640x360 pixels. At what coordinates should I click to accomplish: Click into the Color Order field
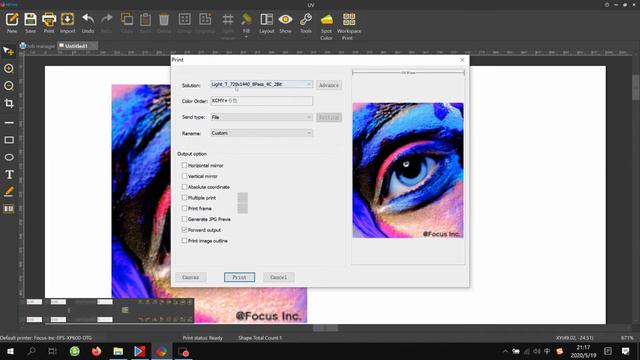[x=262, y=101]
